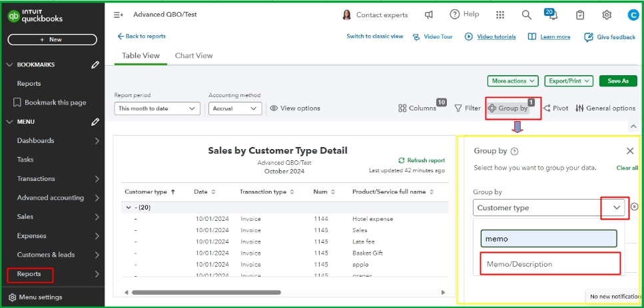Collapse the group row labeled (20)
Image resolution: width=644 pixels, height=308 pixels.
coord(129,208)
